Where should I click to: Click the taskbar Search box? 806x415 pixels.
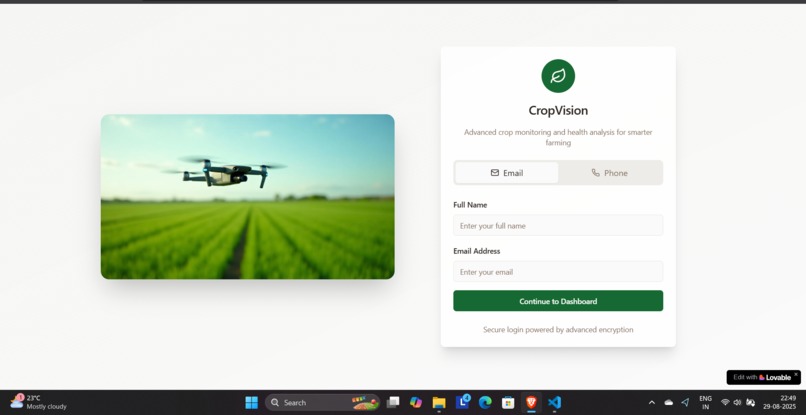[322, 402]
